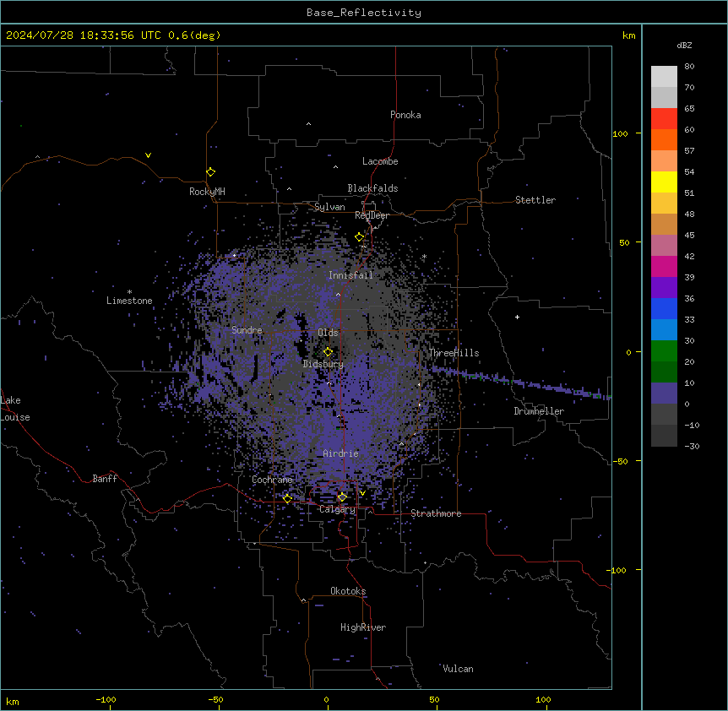
Task: Click the ThreeHills label
Action: [454, 353]
